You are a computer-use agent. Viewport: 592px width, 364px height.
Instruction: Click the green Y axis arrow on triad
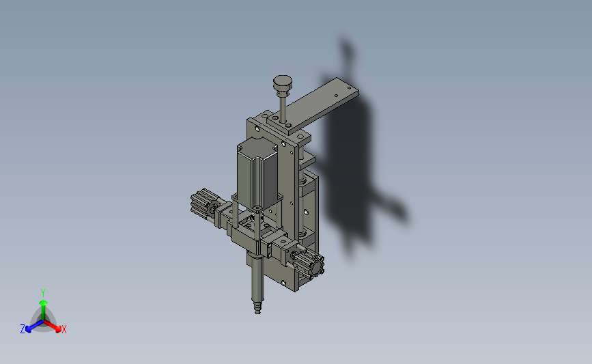[x=43, y=311]
